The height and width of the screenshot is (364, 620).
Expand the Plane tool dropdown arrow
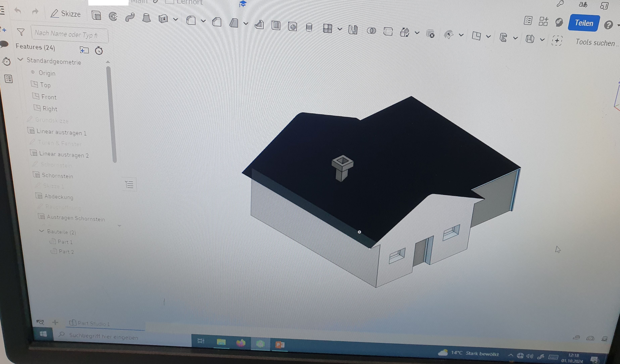(x=488, y=37)
